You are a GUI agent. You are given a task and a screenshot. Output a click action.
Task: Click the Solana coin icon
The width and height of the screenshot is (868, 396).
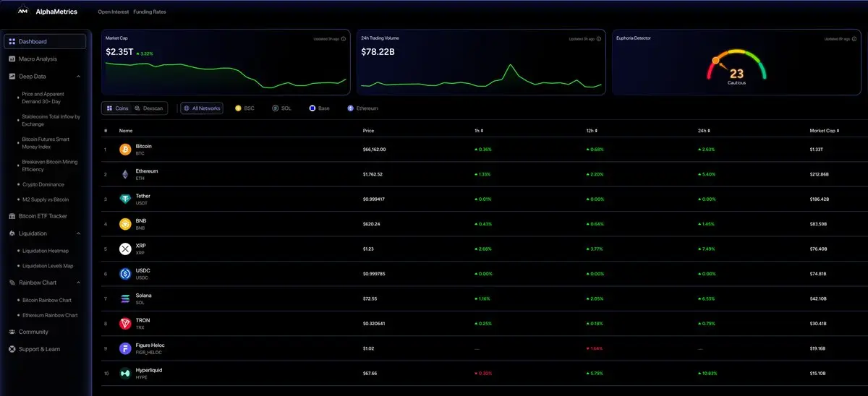click(x=124, y=298)
